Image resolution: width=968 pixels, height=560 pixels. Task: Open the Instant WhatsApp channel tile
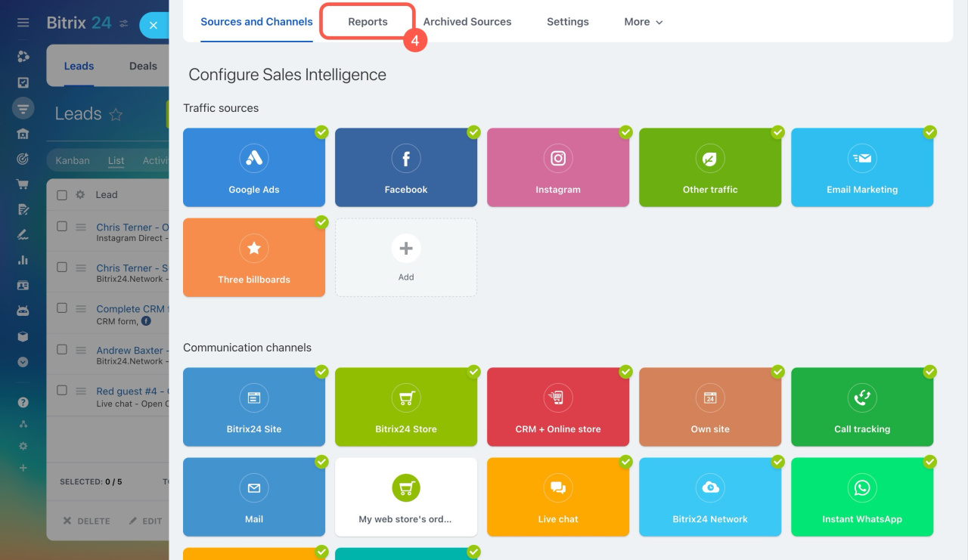[862, 497]
